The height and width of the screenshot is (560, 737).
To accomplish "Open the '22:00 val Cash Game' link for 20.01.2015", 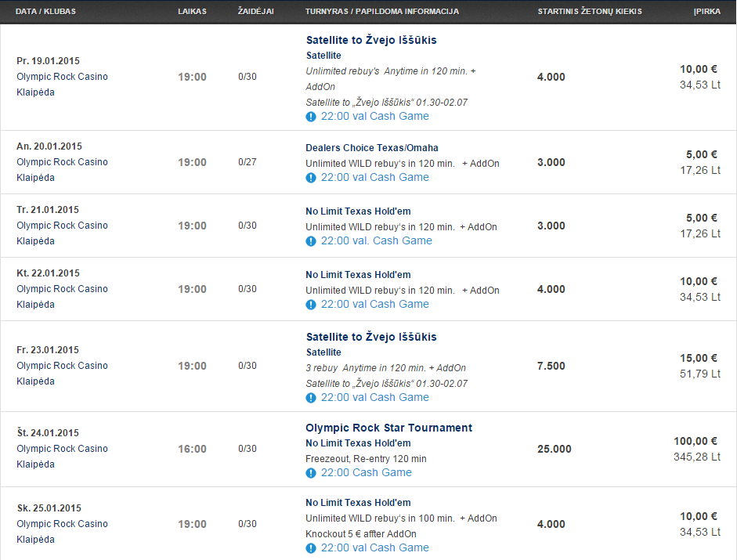I will (x=374, y=177).
